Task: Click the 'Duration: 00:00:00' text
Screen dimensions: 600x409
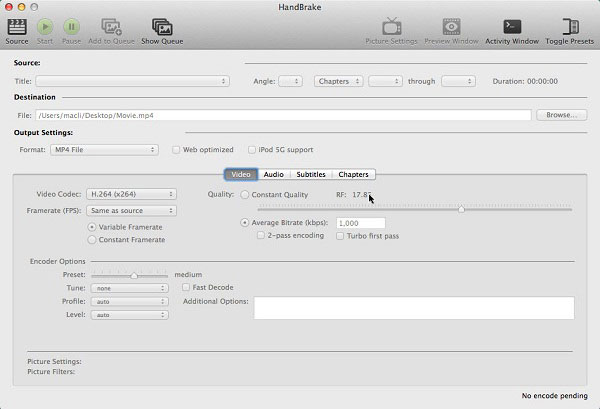Action: coord(525,81)
